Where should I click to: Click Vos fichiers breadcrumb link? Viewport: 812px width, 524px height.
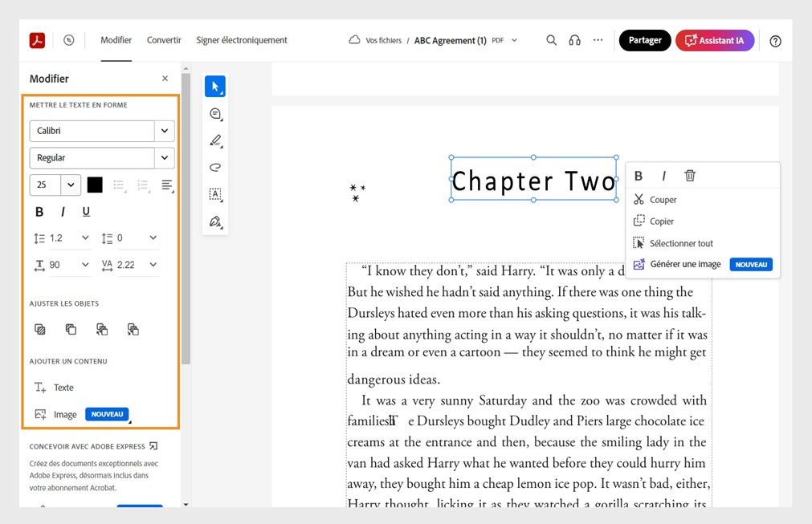(x=383, y=40)
